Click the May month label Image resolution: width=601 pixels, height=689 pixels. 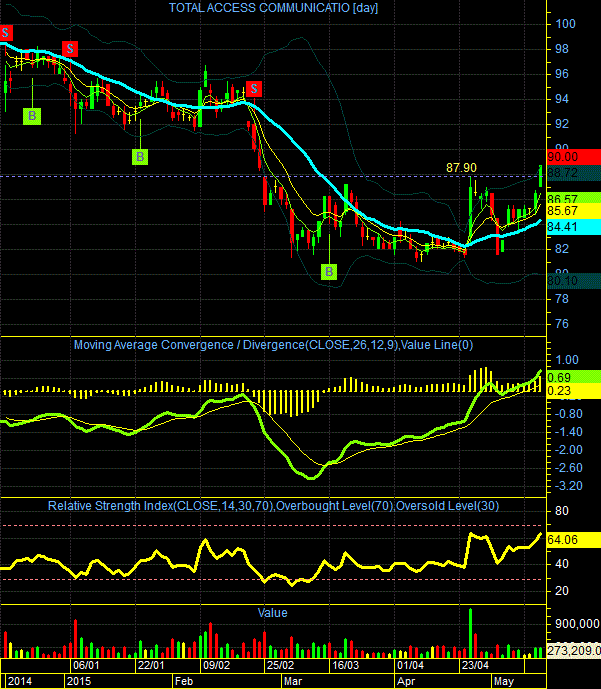(x=503, y=681)
